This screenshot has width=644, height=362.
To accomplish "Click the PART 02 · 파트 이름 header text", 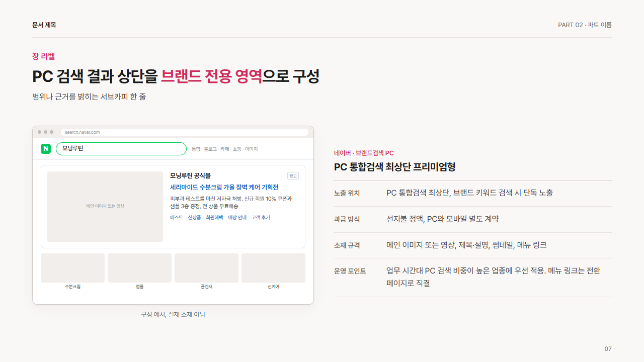I will pyautogui.click(x=585, y=25).
